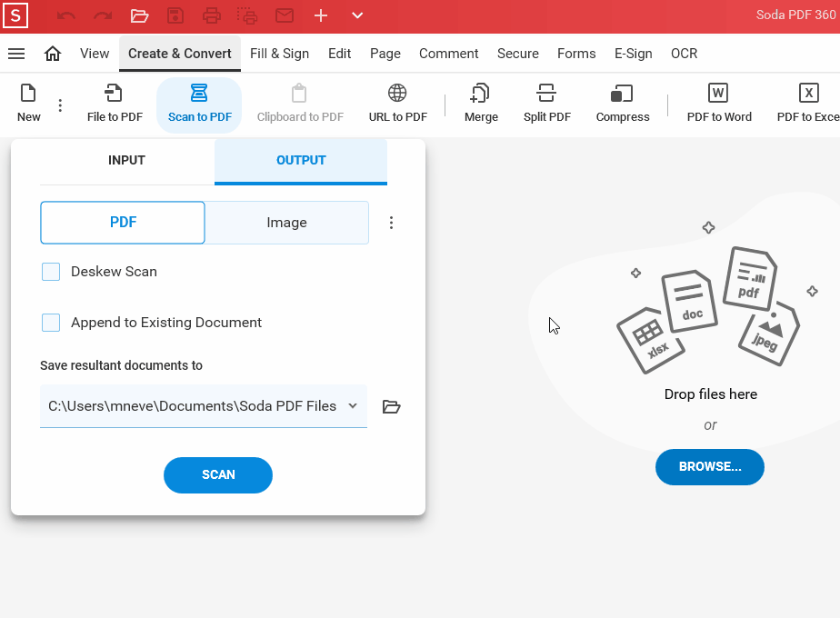Click the Soda PDF logo icon
Viewport: 840px width, 618px height.
point(15,15)
